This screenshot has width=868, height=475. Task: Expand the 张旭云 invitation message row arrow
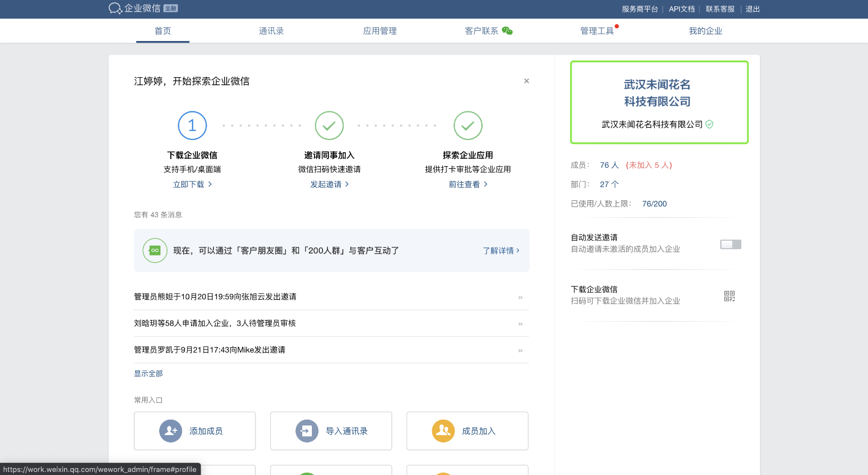click(x=520, y=297)
